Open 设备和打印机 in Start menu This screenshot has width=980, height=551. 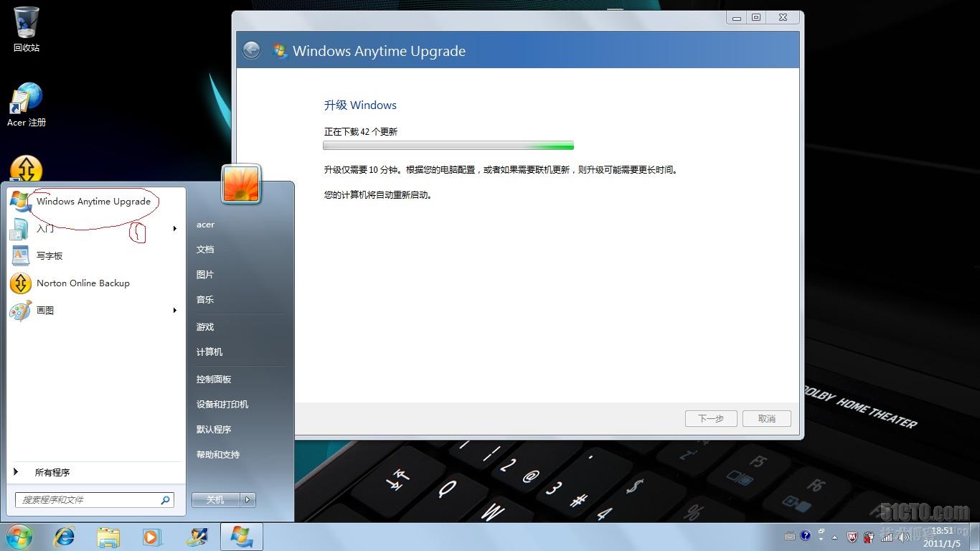pos(222,405)
